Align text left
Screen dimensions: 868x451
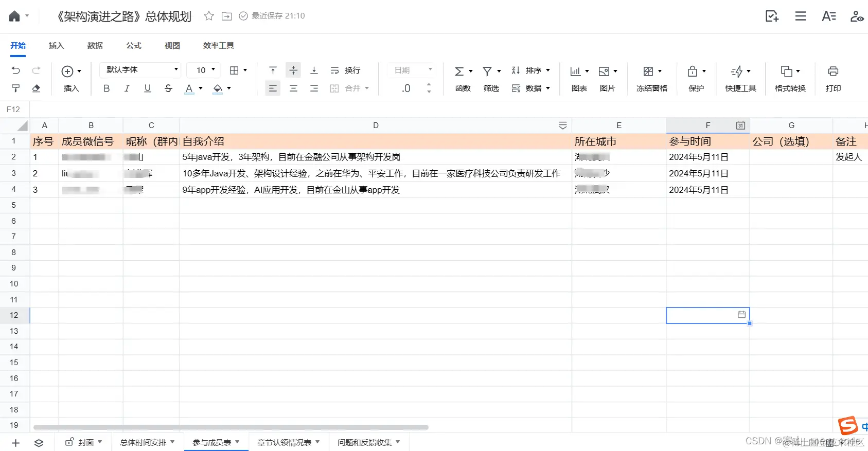point(273,88)
